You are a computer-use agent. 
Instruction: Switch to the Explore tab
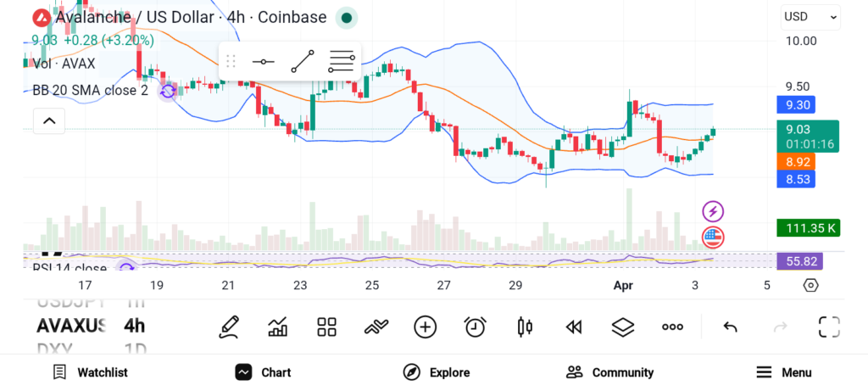coord(436,372)
